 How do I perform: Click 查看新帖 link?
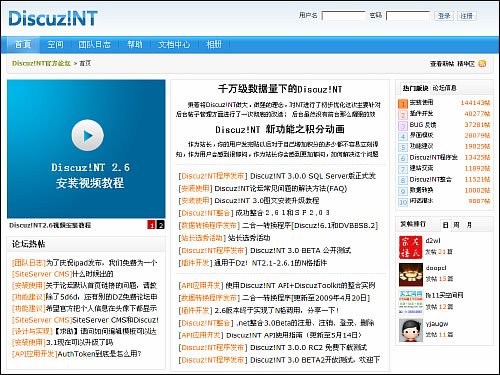coord(442,64)
